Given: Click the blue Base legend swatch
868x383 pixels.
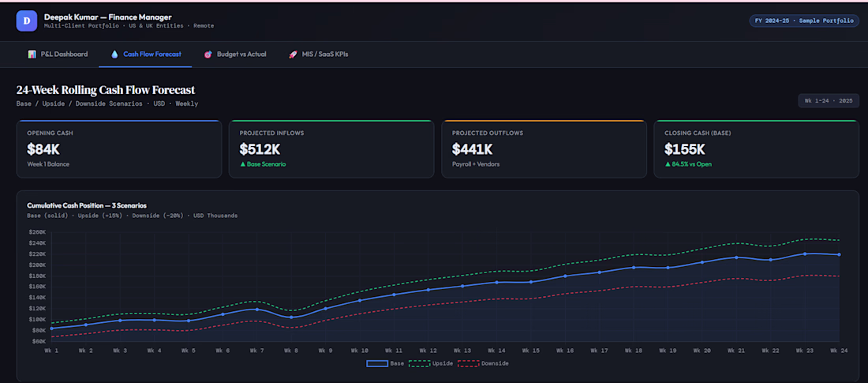Looking at the screenshot, I should click(377, 363).
